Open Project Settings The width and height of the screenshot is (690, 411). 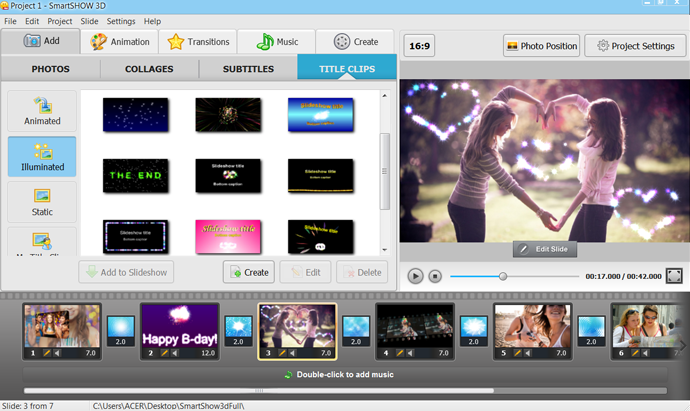point(635,46)
